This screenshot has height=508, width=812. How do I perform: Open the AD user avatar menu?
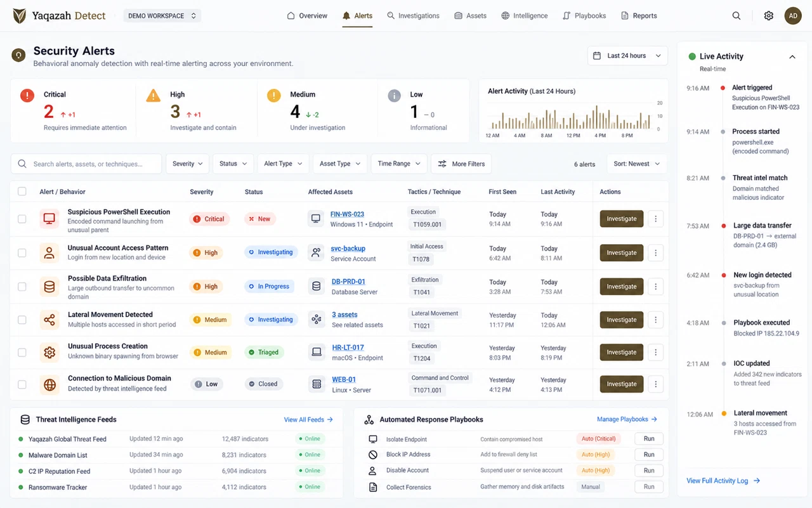pos(793,16)
